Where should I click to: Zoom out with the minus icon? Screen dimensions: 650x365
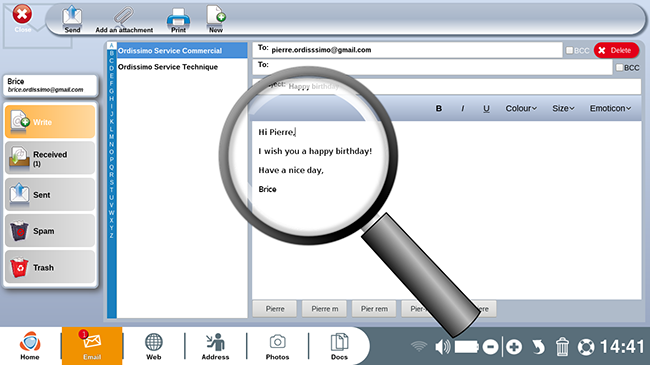pyautogui.click(x=490, y=347)
